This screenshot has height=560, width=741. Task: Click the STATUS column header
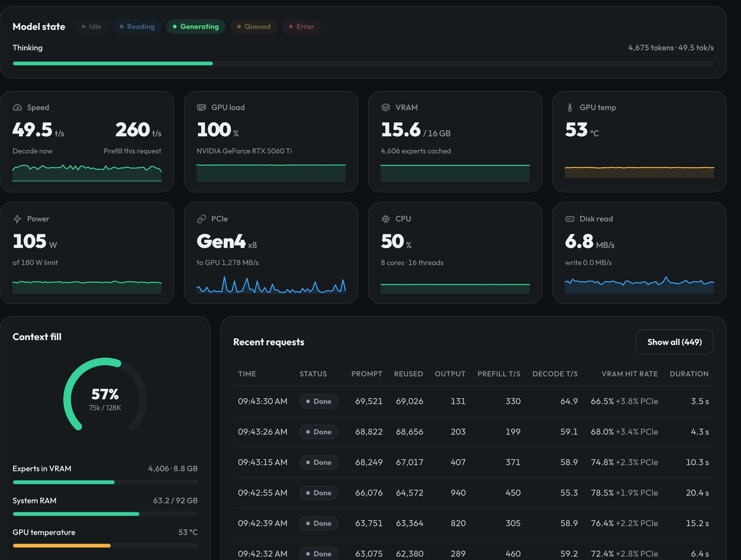pyautogui.click(x=313, y=374)
